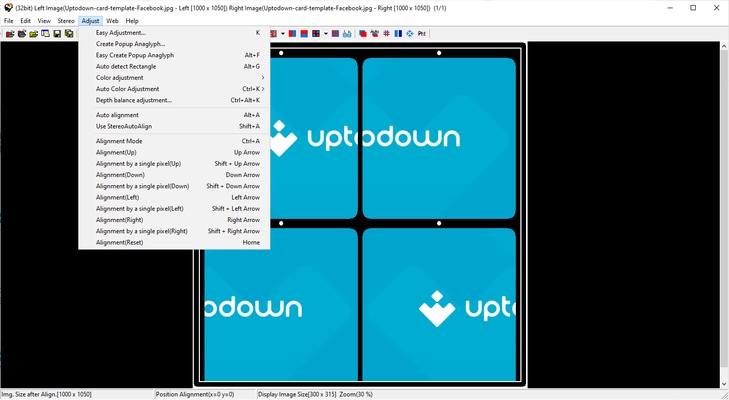This screenshot has height=400, width=729.
Task: Open the Web menu
Action: pyautogui.click(x=112, y=21)
